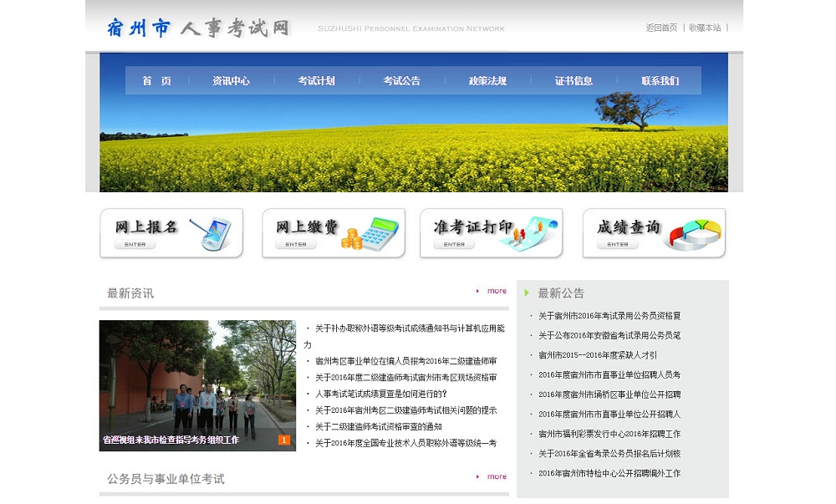This screenshot has height=504, width=836.
Task: Open notice 2016年度宿州市埇桥区事业单位公开招聘
Action: click(x=609, y=395)
